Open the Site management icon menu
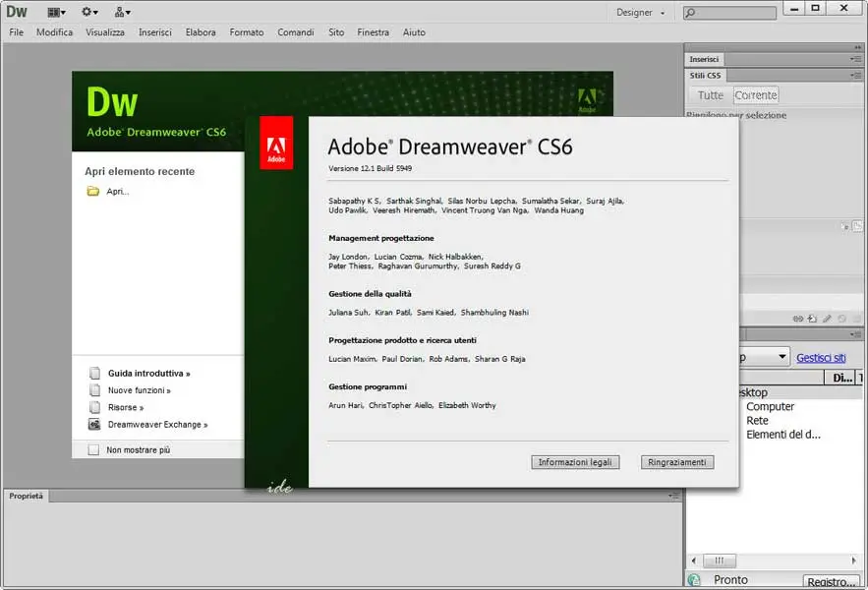The height and width of the screenshot is (590, 868). tap(122, 12)
